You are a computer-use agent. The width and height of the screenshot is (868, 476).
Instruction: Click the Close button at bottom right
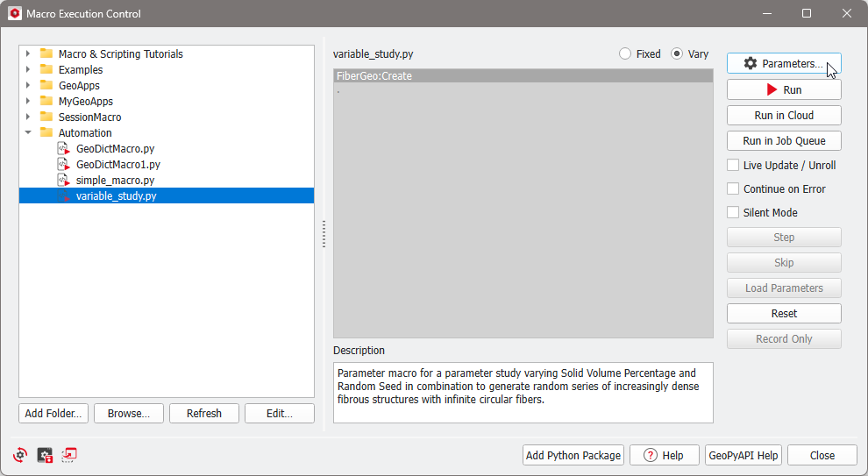tap(822, 456)
